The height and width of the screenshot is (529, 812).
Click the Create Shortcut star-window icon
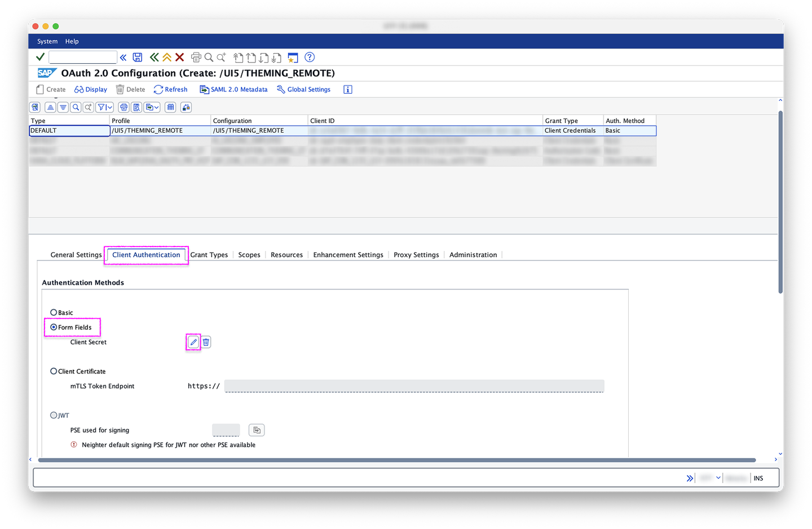point(293,57)
